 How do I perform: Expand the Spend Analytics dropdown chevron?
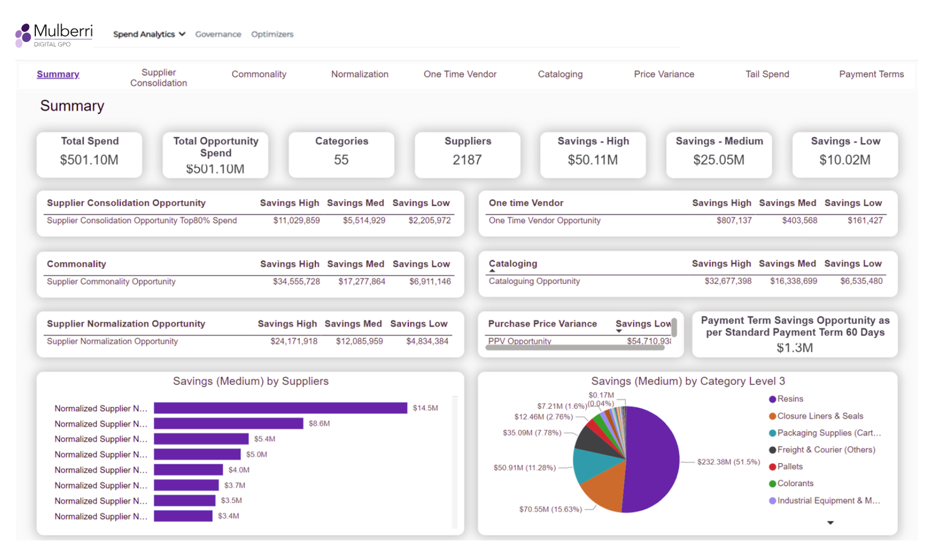point(182,34)
